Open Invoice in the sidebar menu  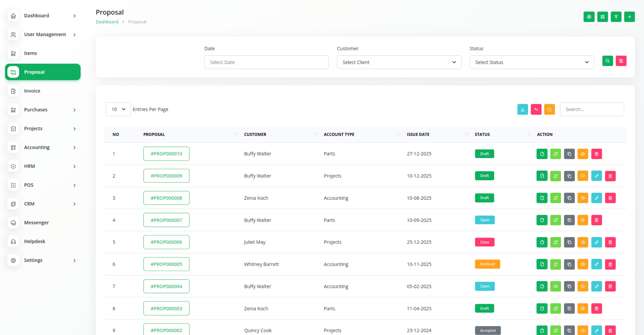[32, 91]
